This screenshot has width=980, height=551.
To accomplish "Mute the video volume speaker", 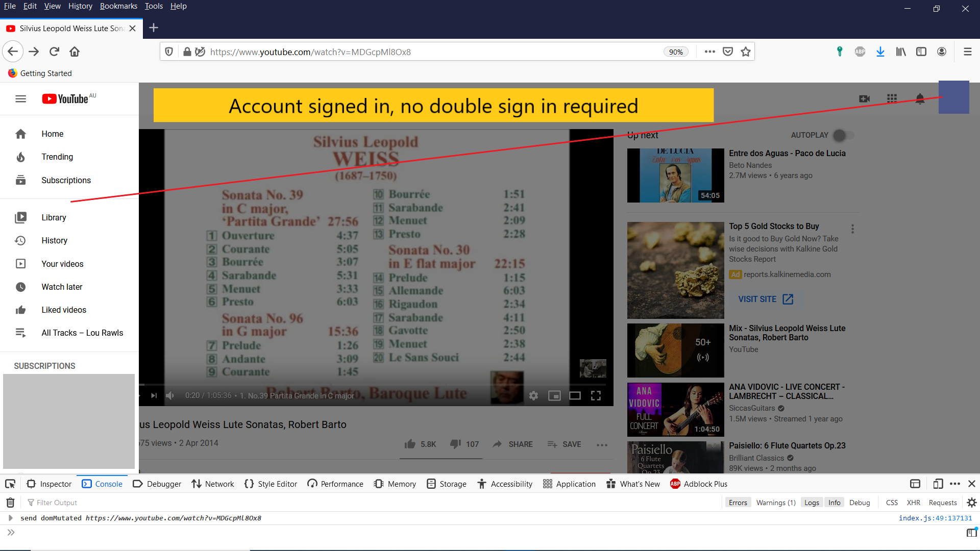I will coord(170,395).
